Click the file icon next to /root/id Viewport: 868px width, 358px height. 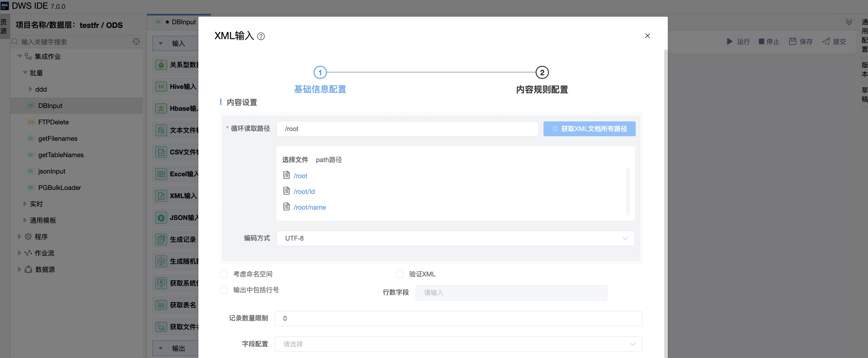tap(286, 191)
